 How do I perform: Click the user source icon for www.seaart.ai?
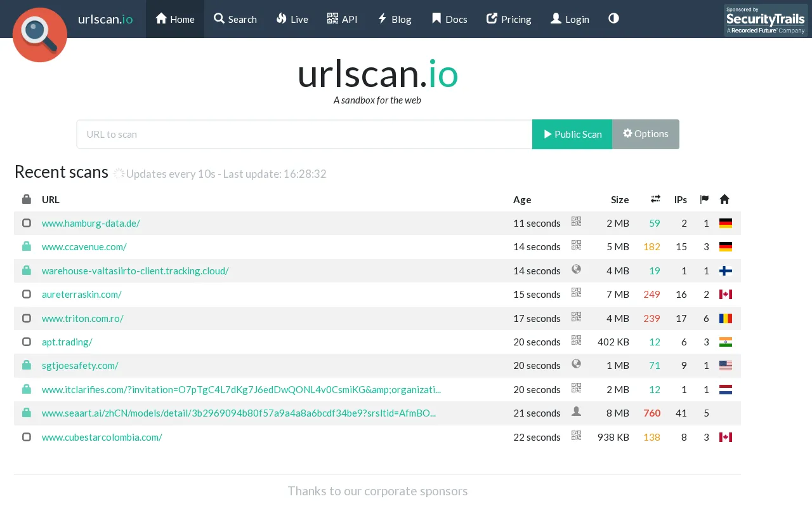576,411
